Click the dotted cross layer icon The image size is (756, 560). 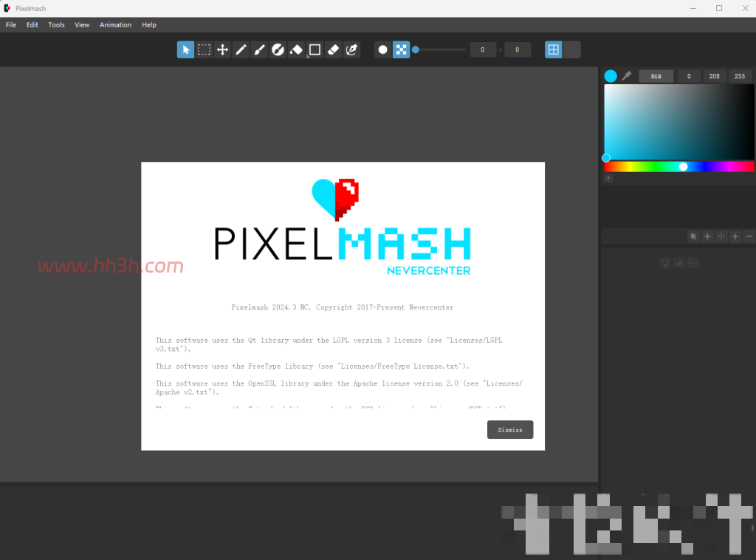[721, 236]
